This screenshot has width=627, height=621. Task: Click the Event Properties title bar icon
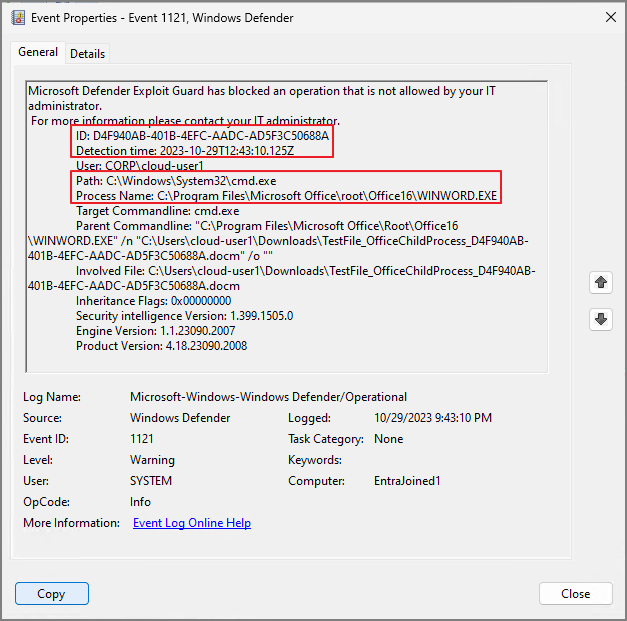coord(18,18)
